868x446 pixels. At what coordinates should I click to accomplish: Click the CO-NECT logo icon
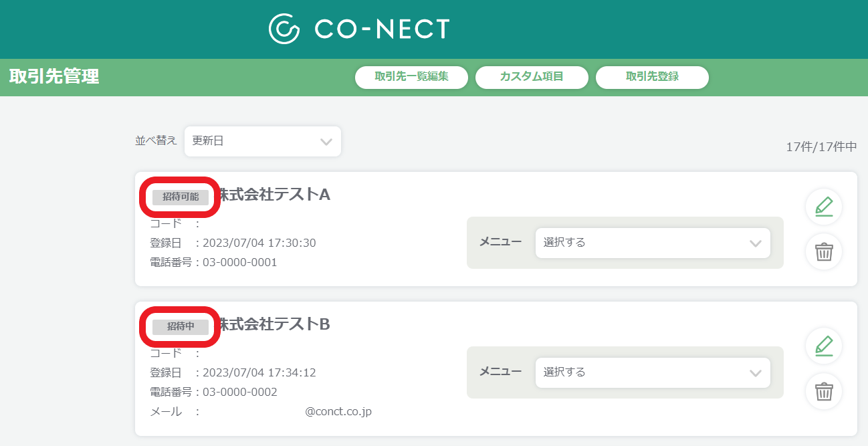(x=284, y=29)
